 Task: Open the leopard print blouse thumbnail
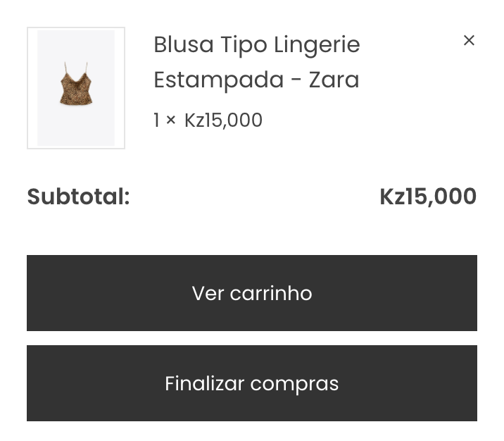click(76, 88)
